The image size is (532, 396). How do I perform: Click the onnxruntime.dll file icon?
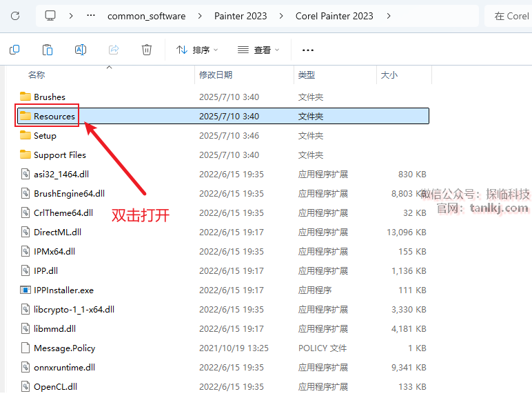[25, 368]
